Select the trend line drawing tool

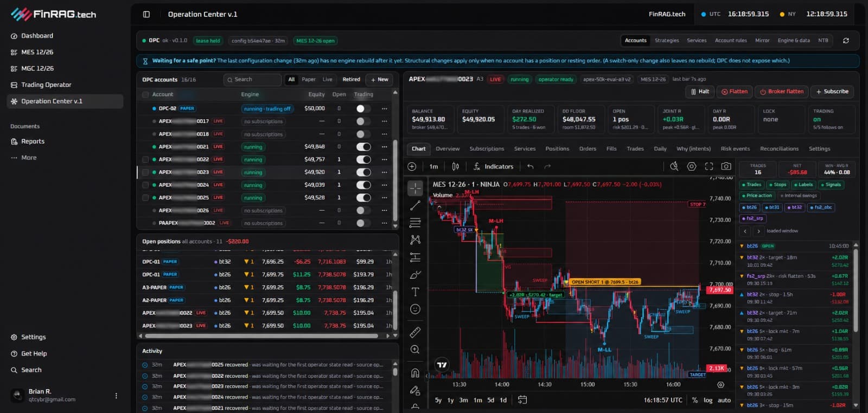click(415, 205)
